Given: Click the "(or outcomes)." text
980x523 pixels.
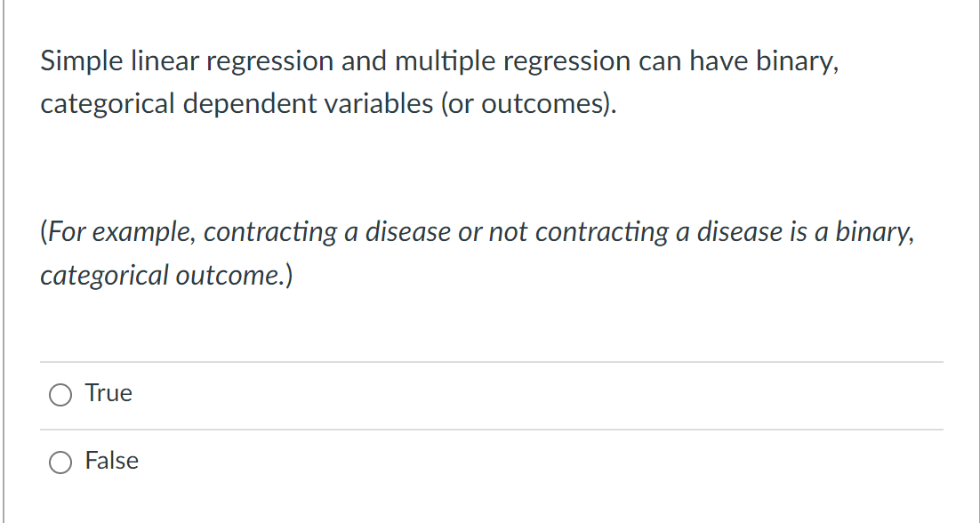Looking at the screenshot, I should click(x=529, y=104).
